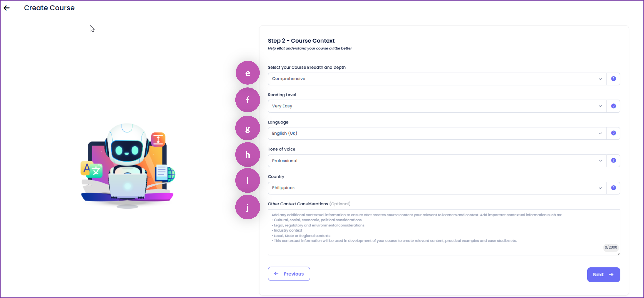Click the back arrow beside Create Course
644x298 pixels.
pyautogui.click(x=7, y=8)
